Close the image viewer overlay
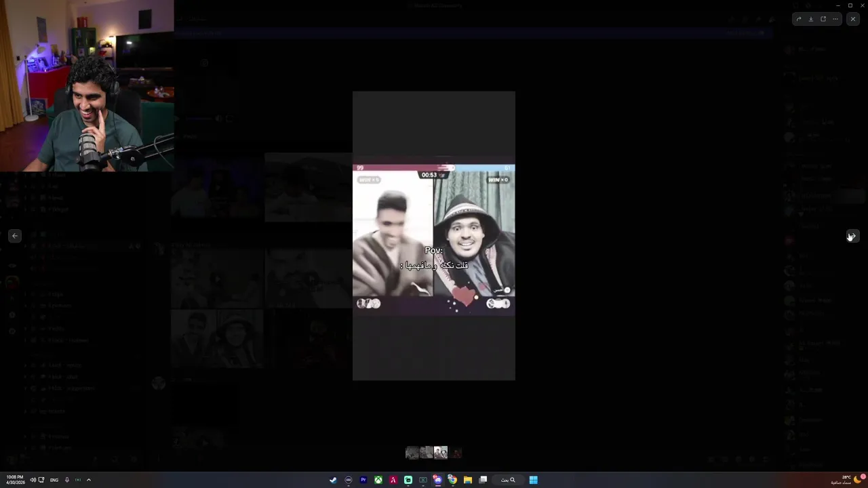Viewport: 868px width, 488px height. (x=853, y=19)
